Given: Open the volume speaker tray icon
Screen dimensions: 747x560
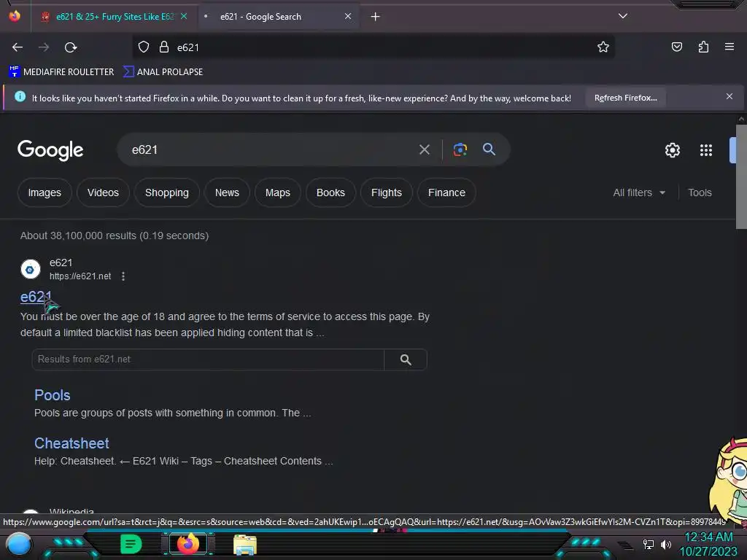Looking at the screenshot, I should click(x=666, y=545).
